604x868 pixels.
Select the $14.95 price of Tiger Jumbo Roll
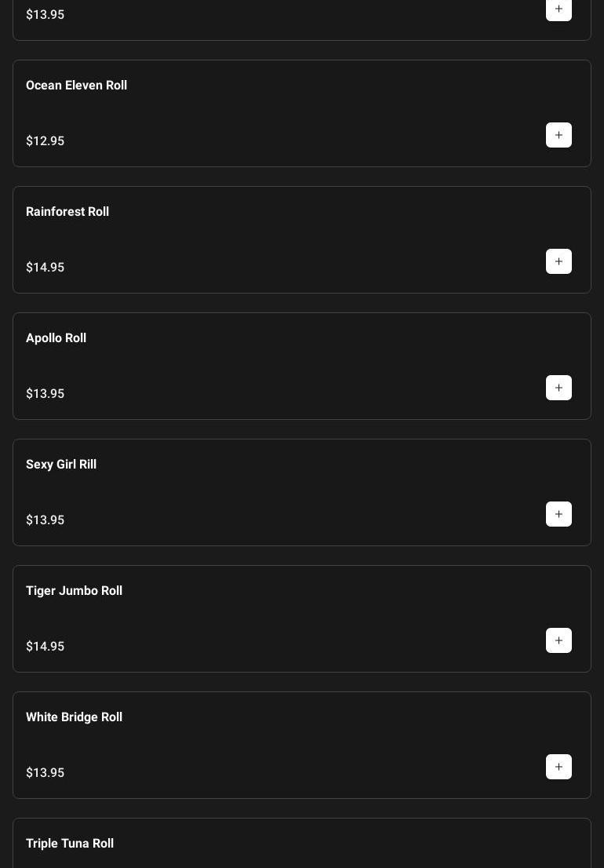click(45, 647)
